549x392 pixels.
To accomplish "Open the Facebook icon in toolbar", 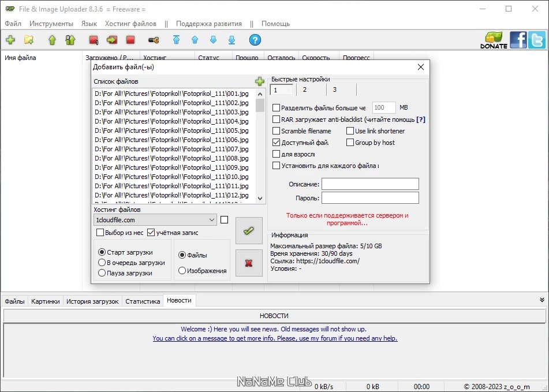I will (518, 40).
